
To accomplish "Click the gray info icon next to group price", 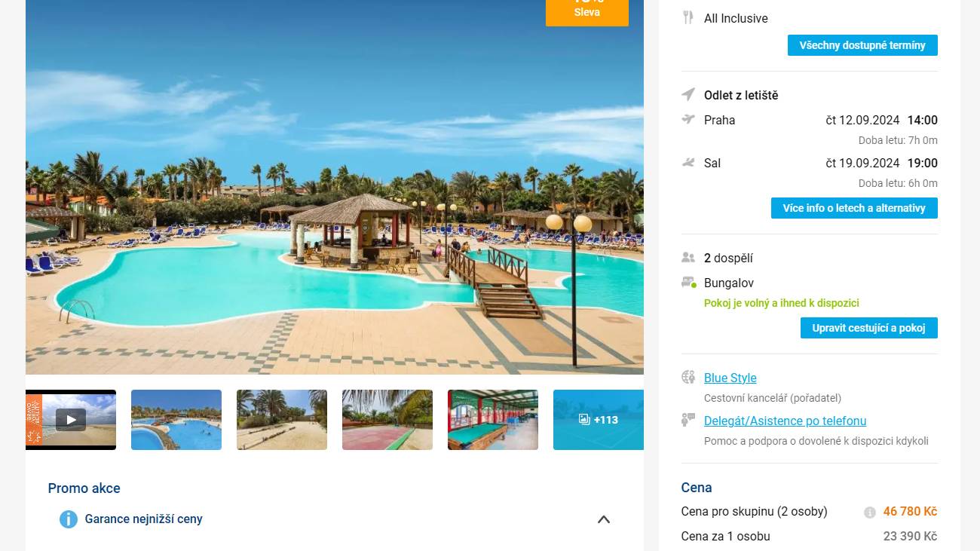I will click(870, 513).
